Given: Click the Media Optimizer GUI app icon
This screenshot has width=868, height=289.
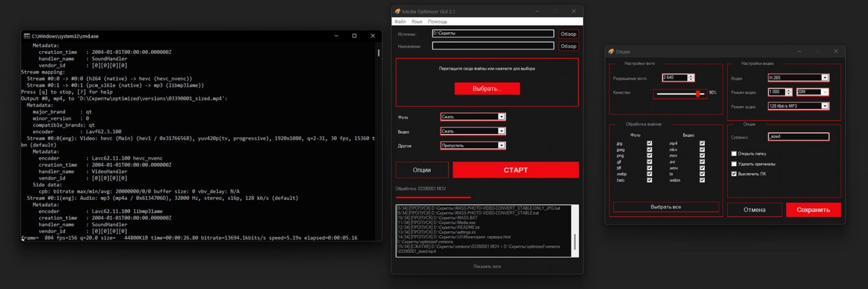Looking at the screenshot, I should pos(397,11).
